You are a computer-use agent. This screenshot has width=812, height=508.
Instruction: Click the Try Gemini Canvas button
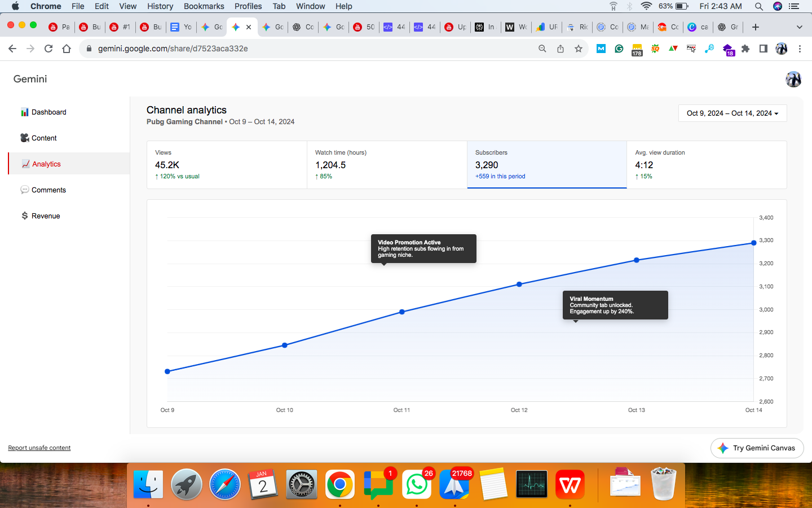tap(757, 448)
